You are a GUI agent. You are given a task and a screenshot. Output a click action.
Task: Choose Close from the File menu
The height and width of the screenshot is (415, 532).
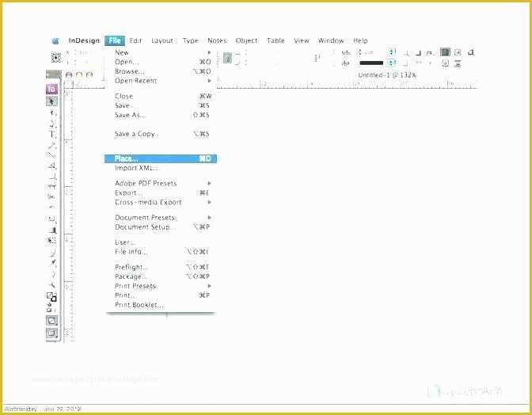tap(161, 97)
